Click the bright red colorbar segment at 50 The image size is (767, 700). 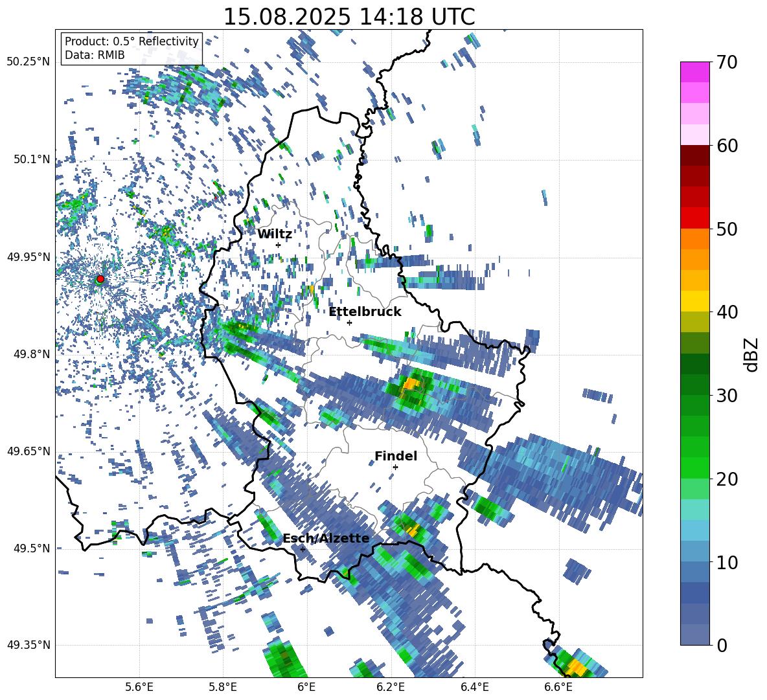point(694,218)
